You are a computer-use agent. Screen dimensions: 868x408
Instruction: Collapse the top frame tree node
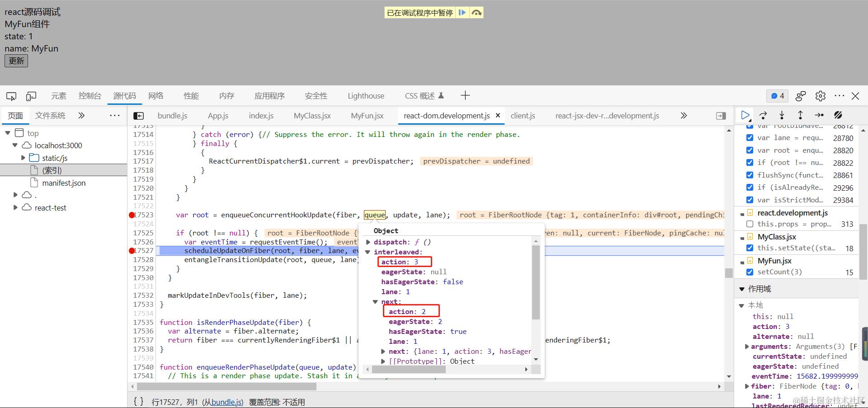[8, 133]
